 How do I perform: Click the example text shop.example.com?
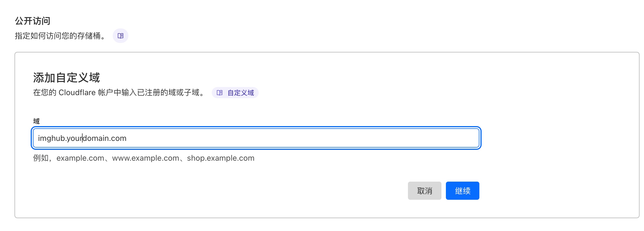coord(220,158)
